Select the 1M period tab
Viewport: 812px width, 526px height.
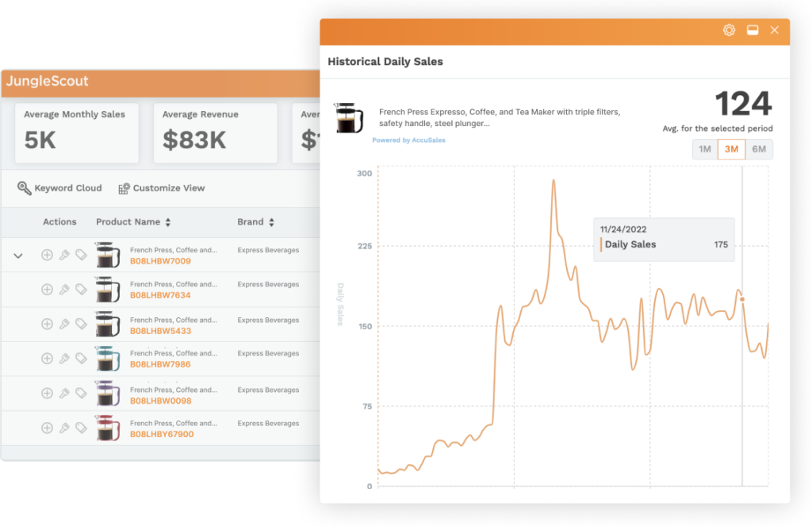point(704,149)
